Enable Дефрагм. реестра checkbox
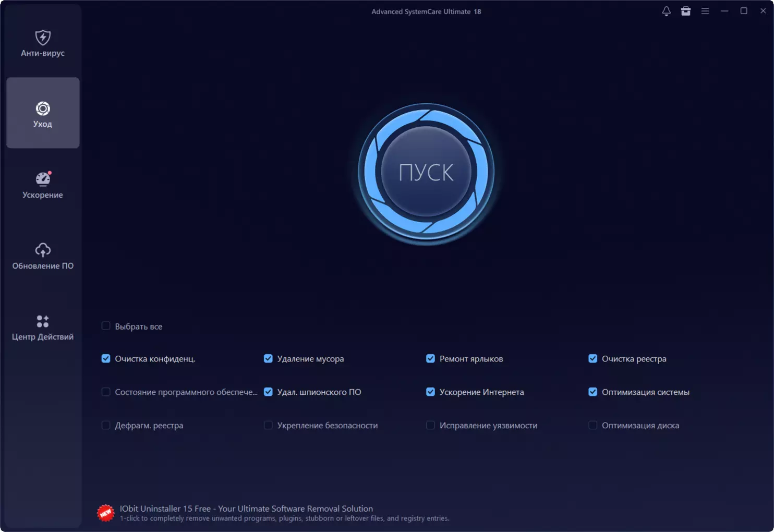 [106, 425]
